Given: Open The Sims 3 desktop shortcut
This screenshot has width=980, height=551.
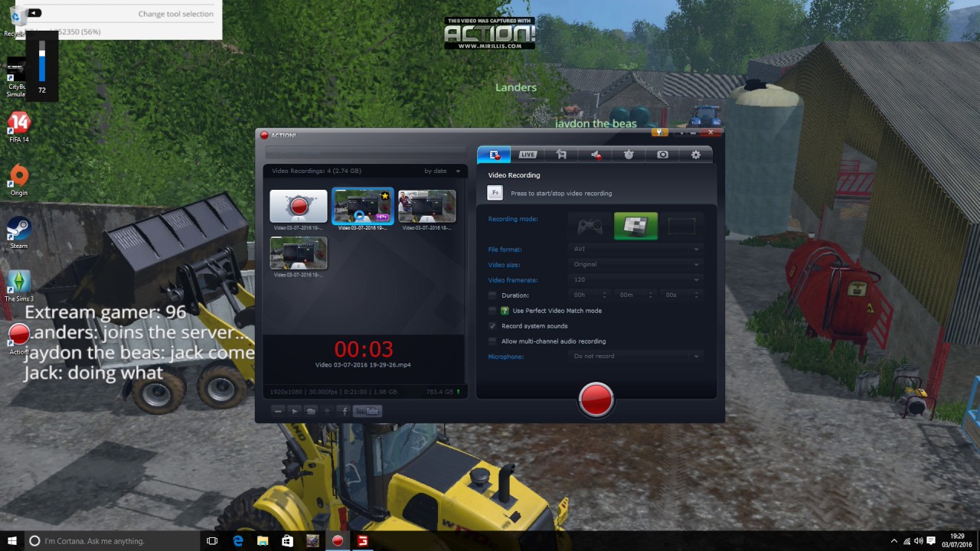Looking at the screenshot, I should (18, 286).
